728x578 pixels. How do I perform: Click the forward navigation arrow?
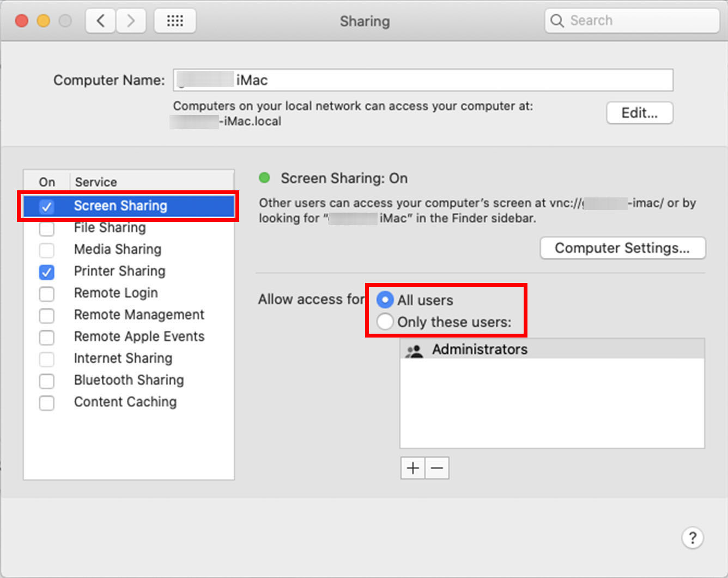point(131,20)
